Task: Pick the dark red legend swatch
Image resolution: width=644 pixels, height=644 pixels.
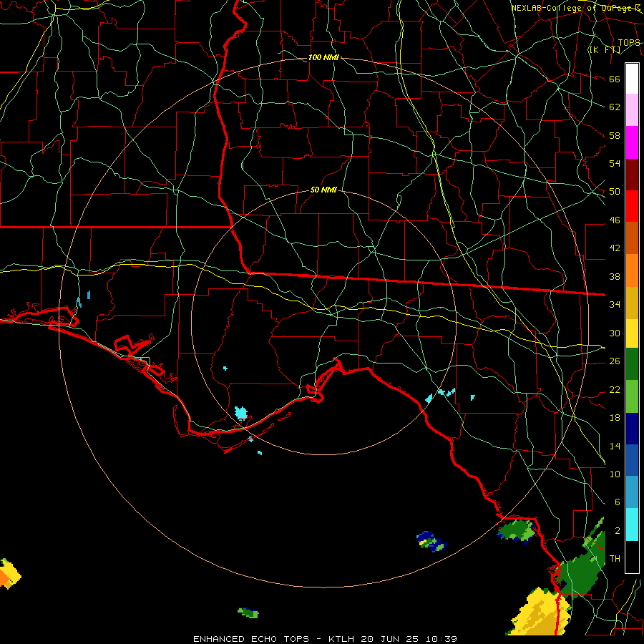Action: [632, 174]
